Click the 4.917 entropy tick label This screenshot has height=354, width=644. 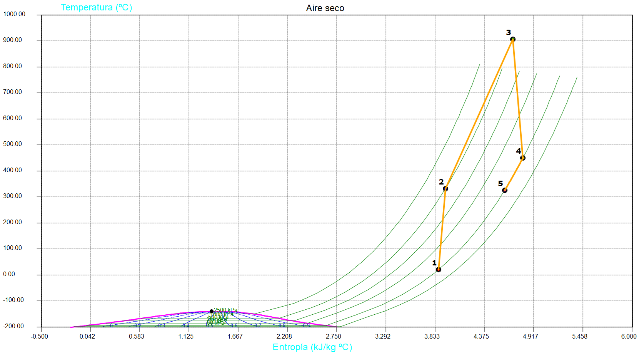530,336
